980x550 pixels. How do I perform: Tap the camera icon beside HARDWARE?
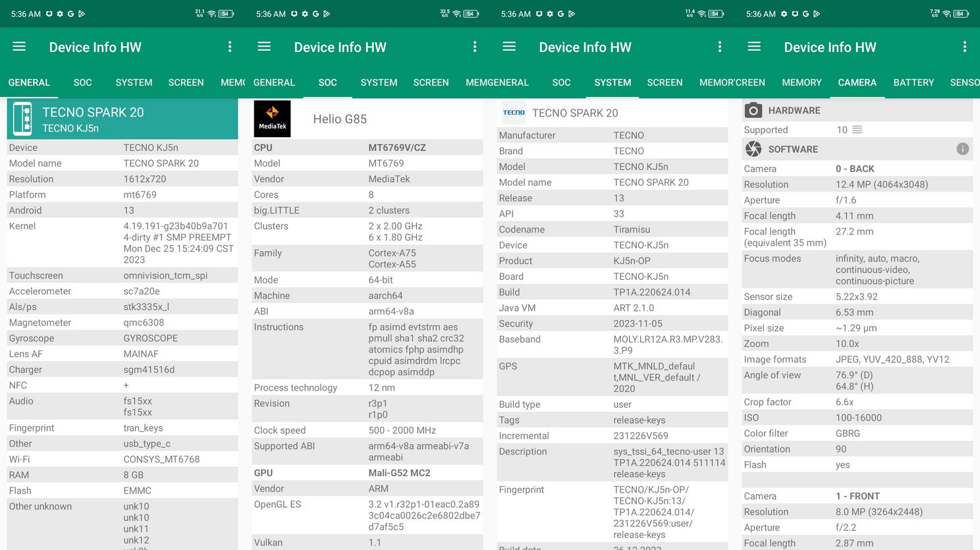[753, 111]
